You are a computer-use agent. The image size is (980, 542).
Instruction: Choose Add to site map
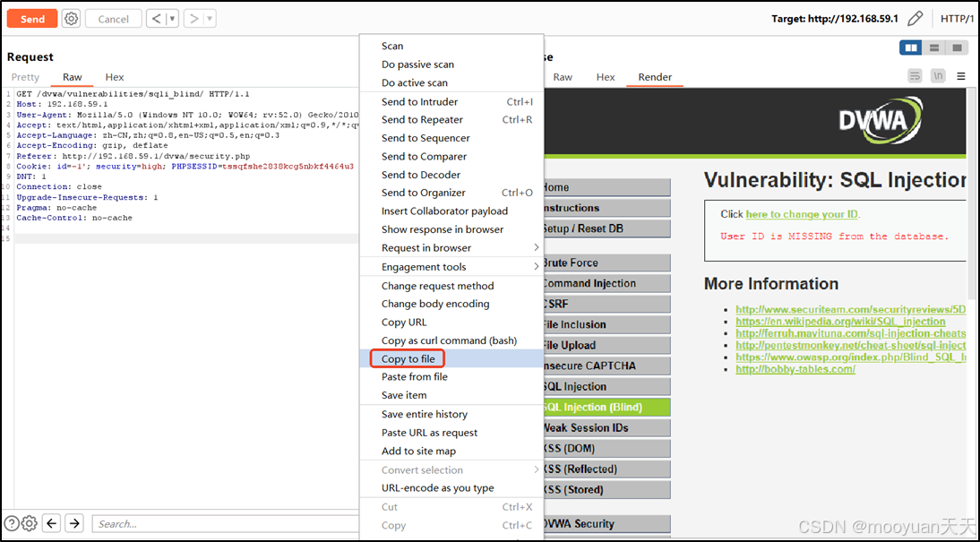point(451,451)
